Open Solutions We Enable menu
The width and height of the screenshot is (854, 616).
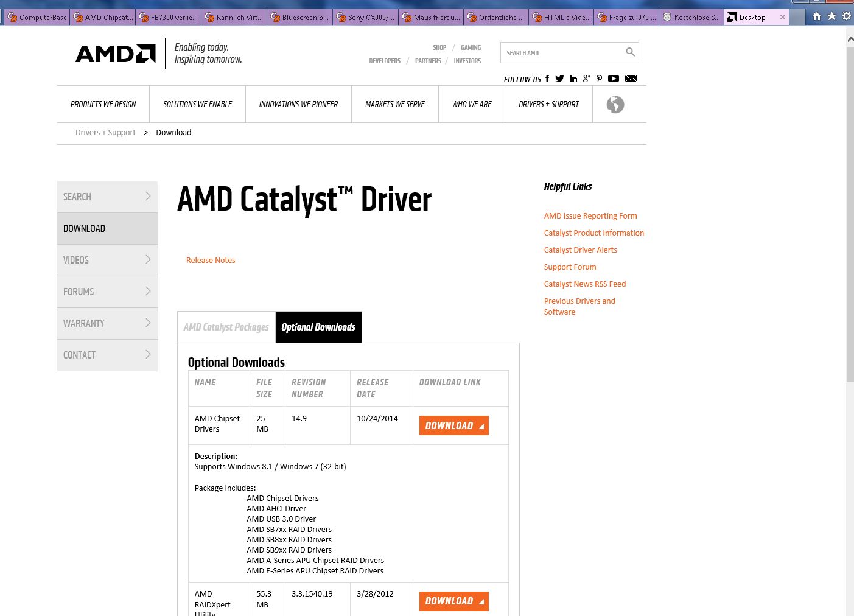tap(197, 104)
